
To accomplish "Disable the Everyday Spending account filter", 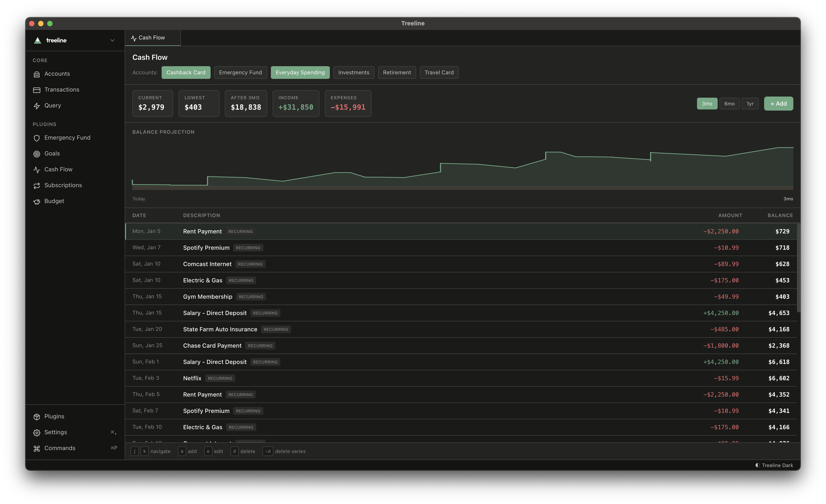I will click(300, 72).
